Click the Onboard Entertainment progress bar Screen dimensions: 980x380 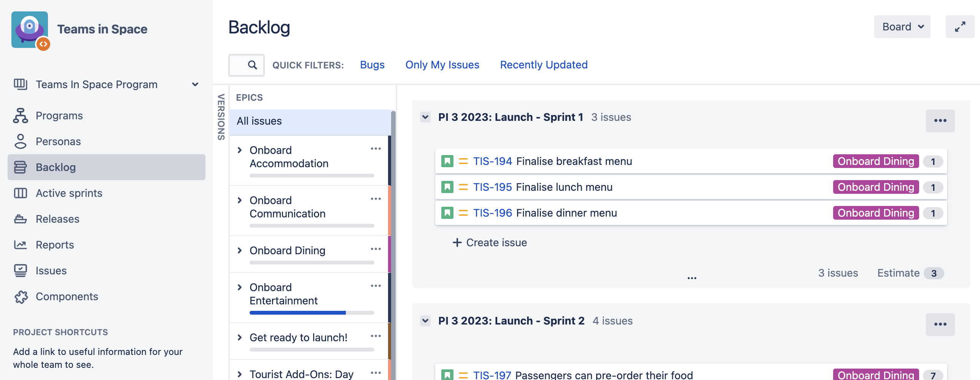click(x=312, y=313)
